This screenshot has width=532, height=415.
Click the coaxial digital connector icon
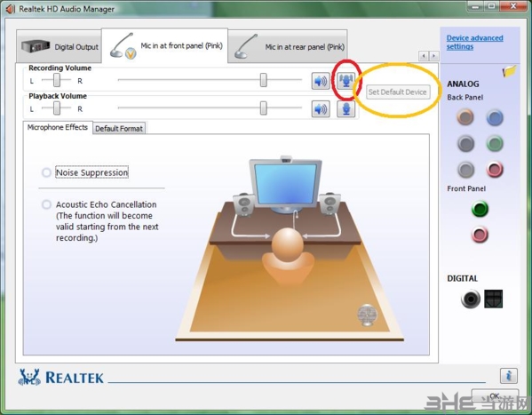470,299
